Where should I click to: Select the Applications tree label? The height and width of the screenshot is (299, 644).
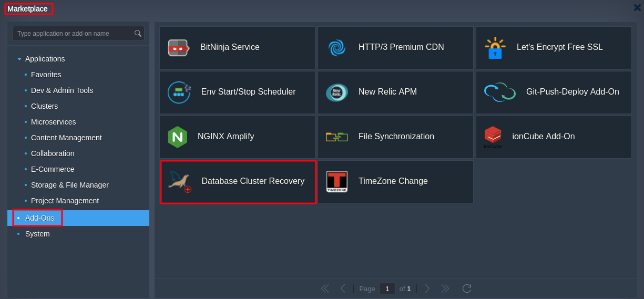tap(45, 59)
